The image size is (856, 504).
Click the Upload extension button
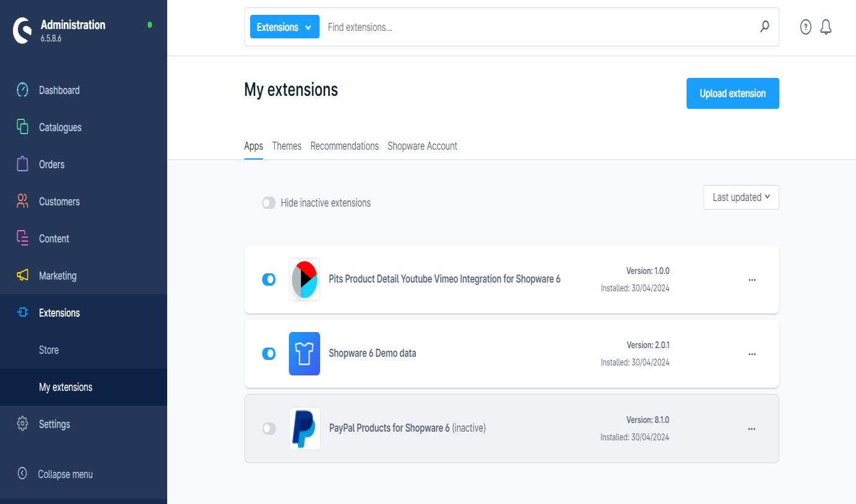(x=732, y=93)
